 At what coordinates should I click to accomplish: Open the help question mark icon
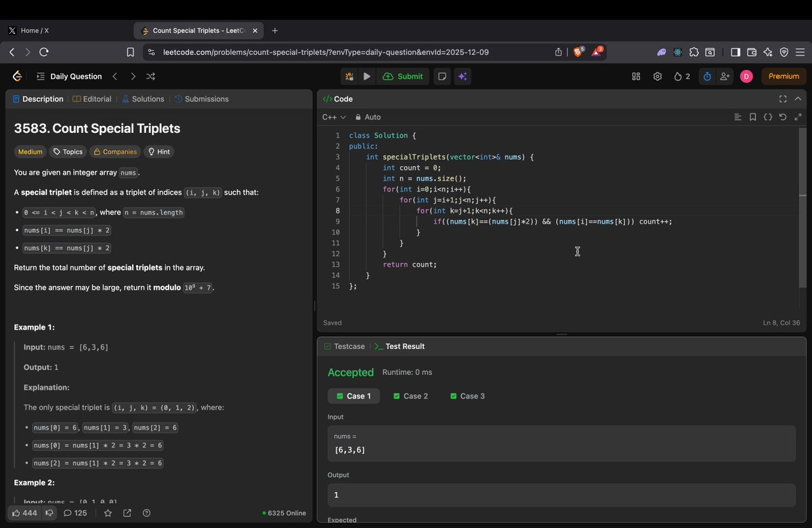pos(146,513)
